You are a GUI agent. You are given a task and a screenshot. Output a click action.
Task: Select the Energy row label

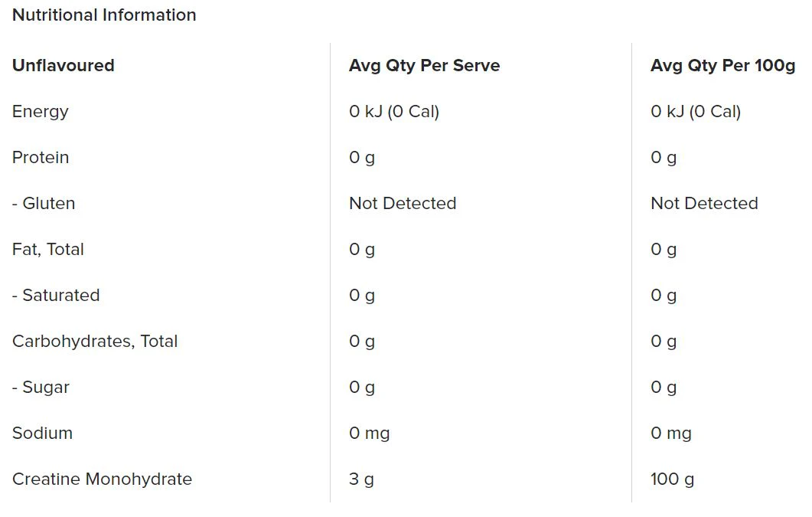coord(41,112)
